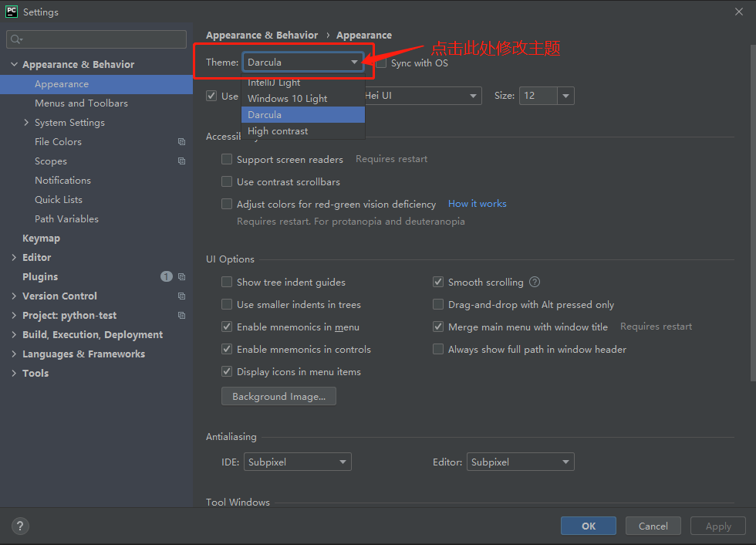Image resolution: width=756 pixels, height=545 pixels.
Task: Click the per-project settings icon beside File Colors
Action: point(181,142)
